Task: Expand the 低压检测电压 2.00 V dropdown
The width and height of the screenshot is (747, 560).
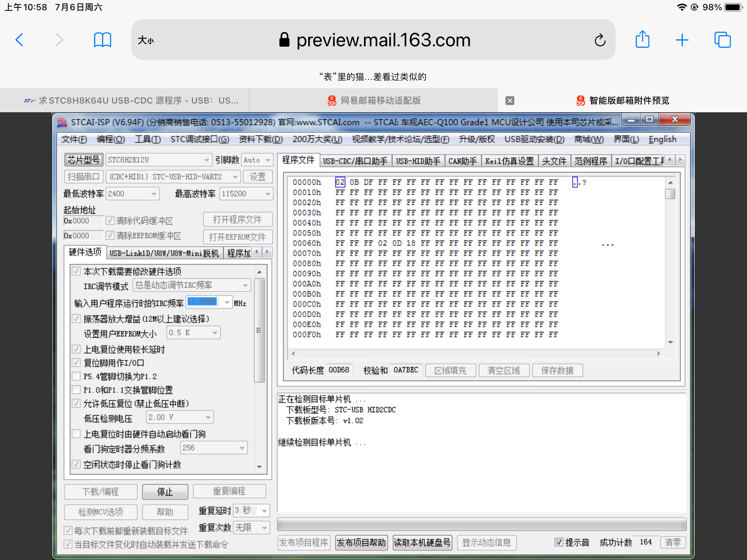Action: click(x=208, y=417)
